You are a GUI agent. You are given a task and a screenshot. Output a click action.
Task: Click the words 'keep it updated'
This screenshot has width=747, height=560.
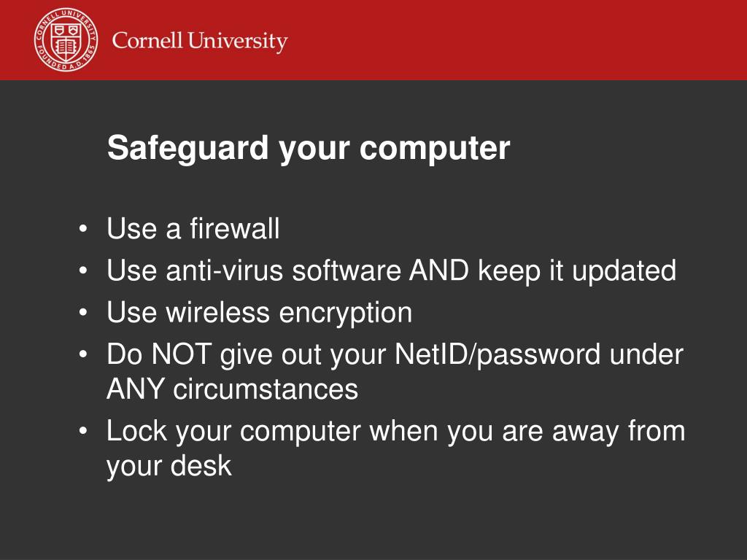click(577, 272)
